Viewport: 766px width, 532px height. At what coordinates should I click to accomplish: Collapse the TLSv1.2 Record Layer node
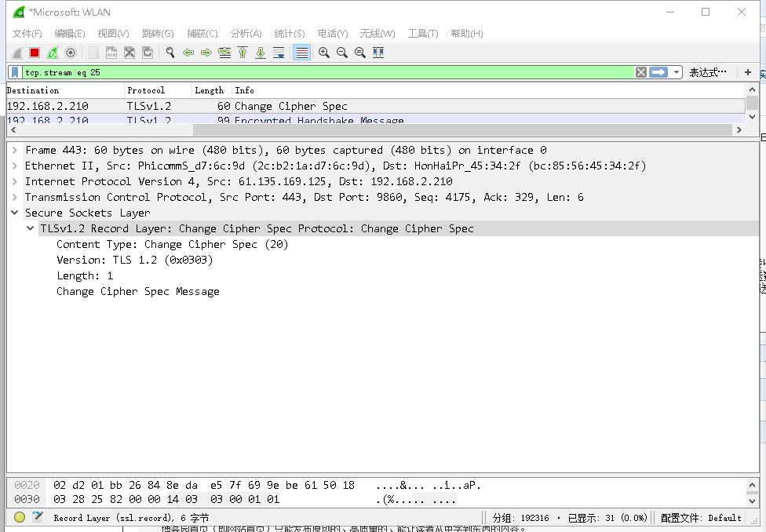[31, 228]
